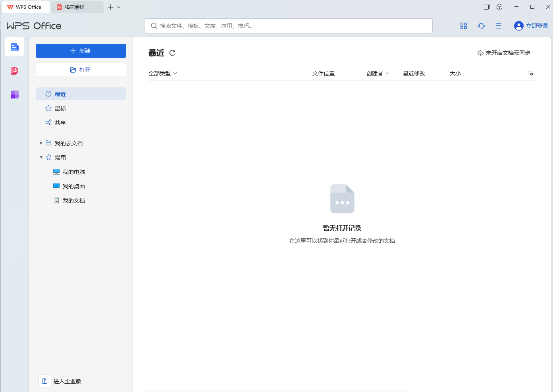Click 进入企业版 link
This screenshot has width=553, height=392.
[x=67, y=381]
